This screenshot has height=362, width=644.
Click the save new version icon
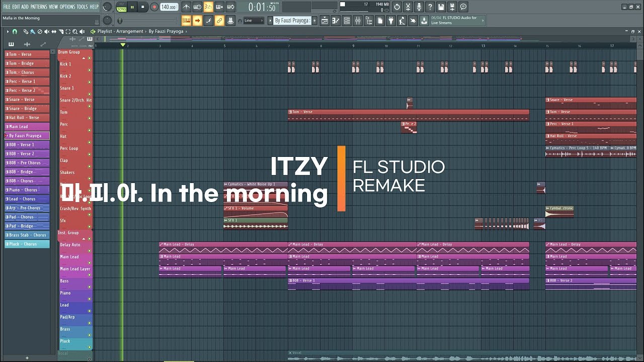pos(452,7)
